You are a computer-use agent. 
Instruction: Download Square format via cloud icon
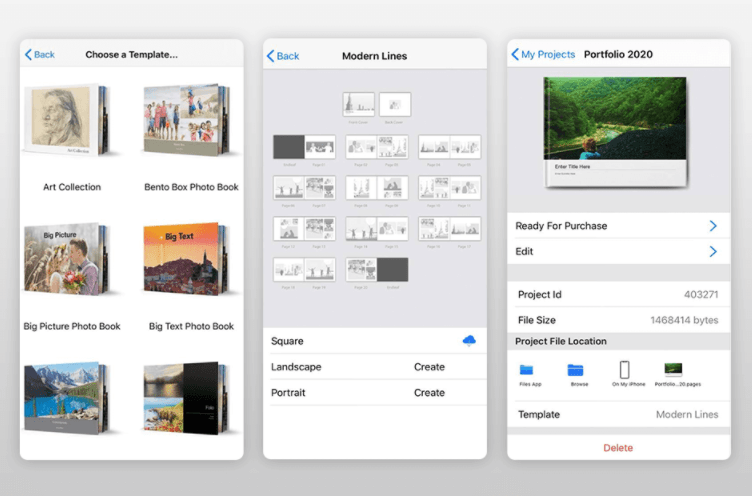pyautogui.click(x=469, y=341)
